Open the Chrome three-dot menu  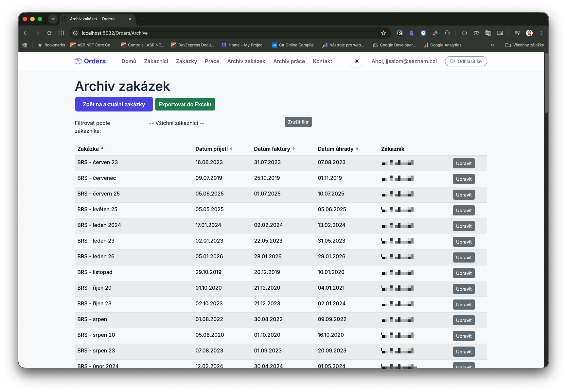pyautogui.click(x=541, y=33)
